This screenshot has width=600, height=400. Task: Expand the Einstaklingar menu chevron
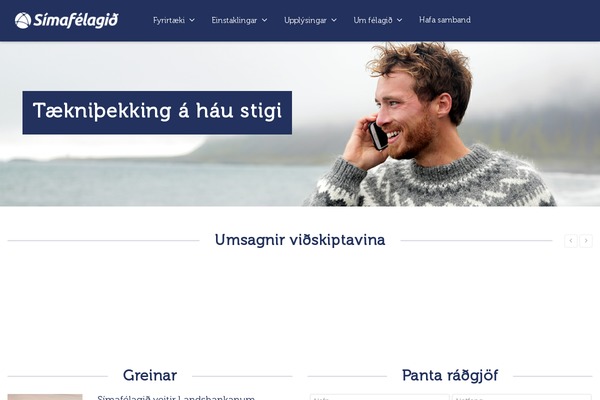tap(264, 20)
